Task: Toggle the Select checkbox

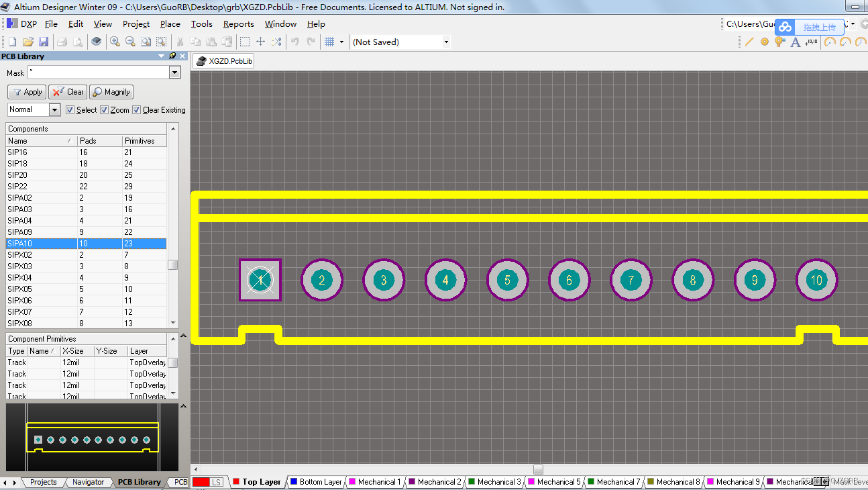Action: pyautogui.click(x=70, y=109)
